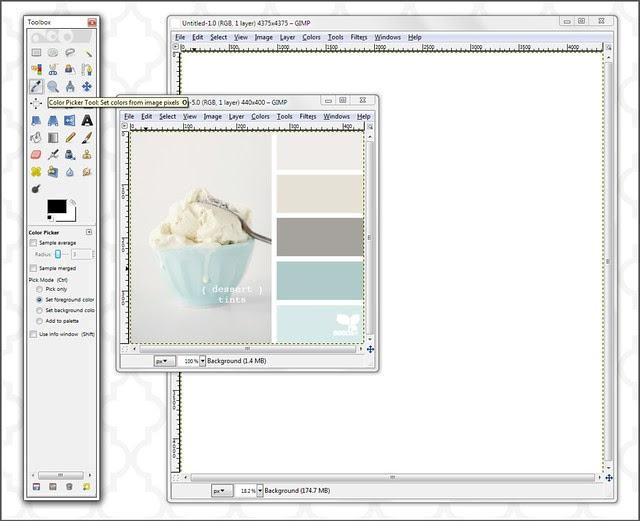Tick the Sample merged checkbox

coord(34,268)
